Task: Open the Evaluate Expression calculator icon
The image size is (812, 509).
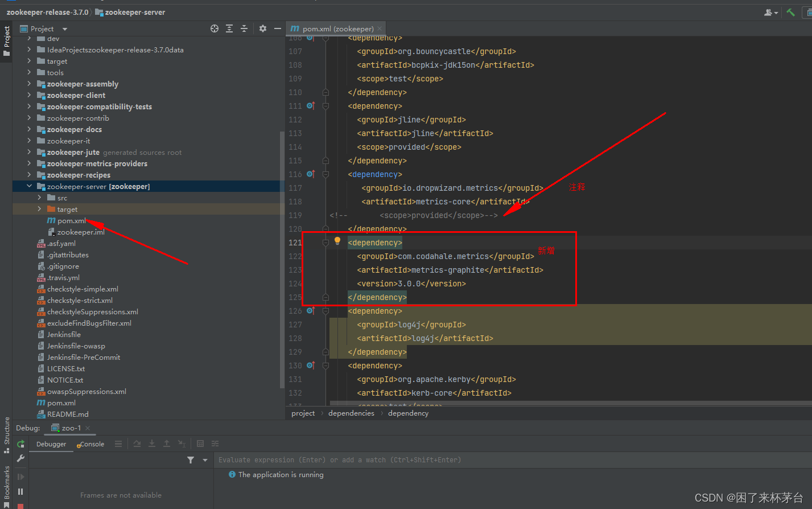Action: point(200,444)
